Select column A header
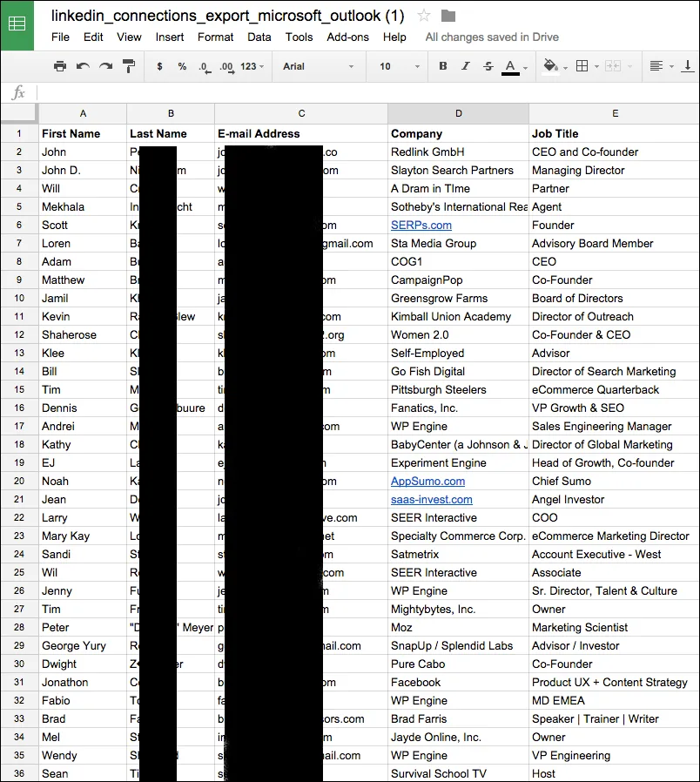This screenshot has height=782, width=700. coord(83,113)
